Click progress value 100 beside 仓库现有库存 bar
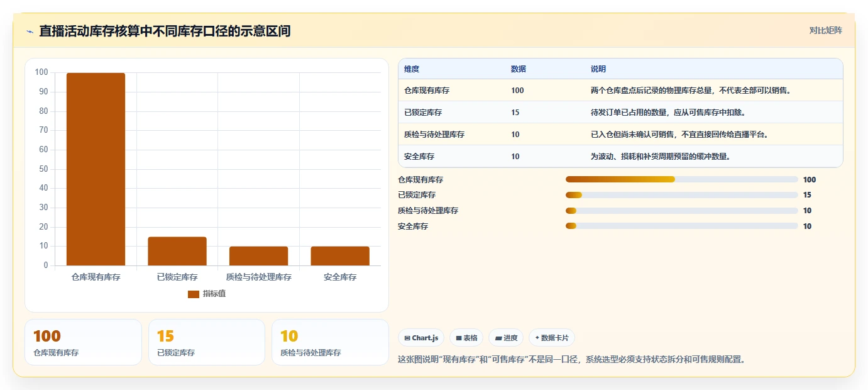Screen dimensions: 868x390 click(810, 179)
